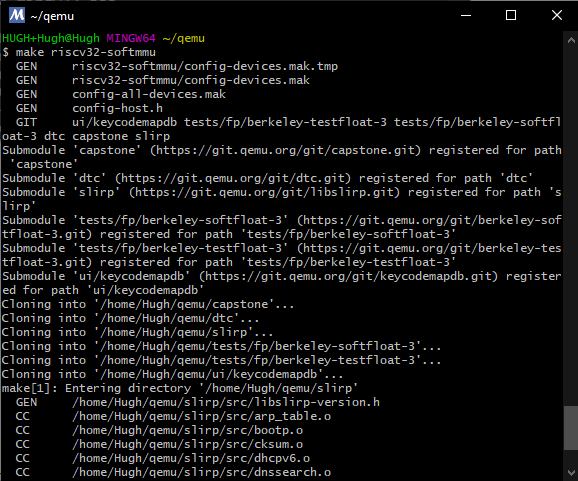Click the empty scrollbar track above thumb
The image size is (578, 481).
(x=571, y=225)
